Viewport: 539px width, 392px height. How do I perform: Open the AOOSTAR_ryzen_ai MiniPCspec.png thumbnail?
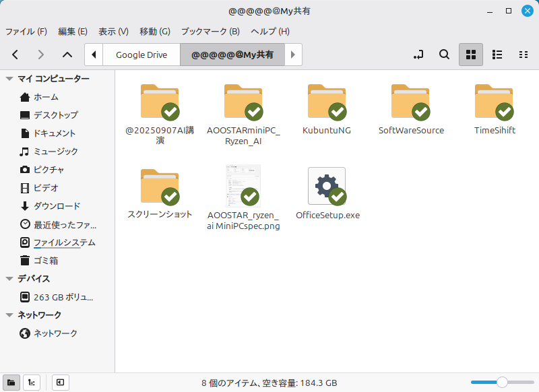tap(243, 187)
